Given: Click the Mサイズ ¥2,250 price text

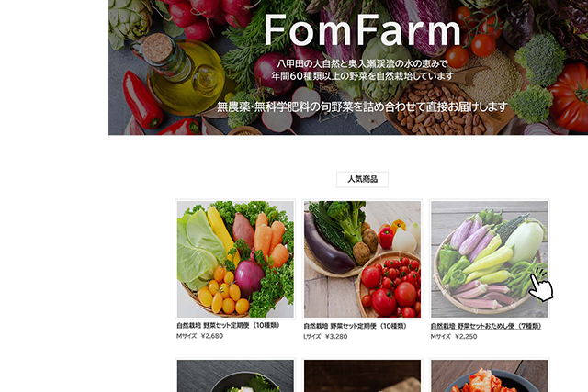Looking at the screenshot, I should click(454, 337).
